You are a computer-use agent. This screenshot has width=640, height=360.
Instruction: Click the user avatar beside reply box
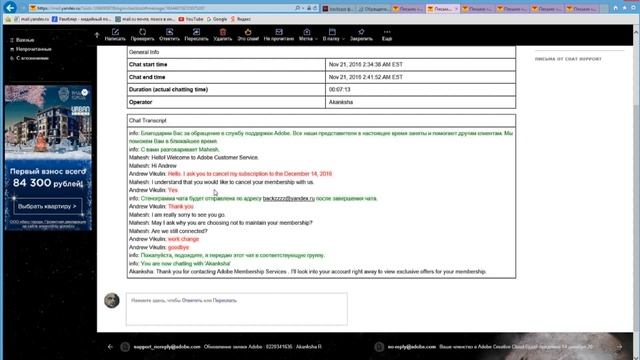[112, 300]
